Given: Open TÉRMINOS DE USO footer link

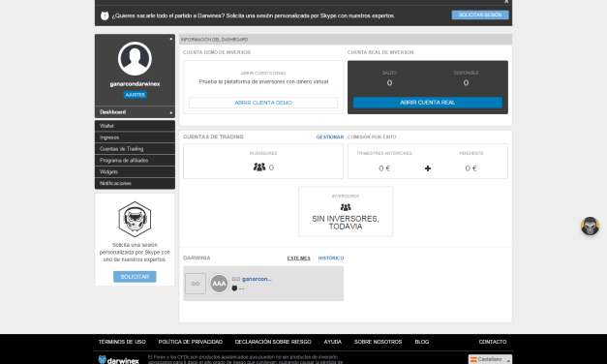Looking at the screenshot, I should (122, 342).
